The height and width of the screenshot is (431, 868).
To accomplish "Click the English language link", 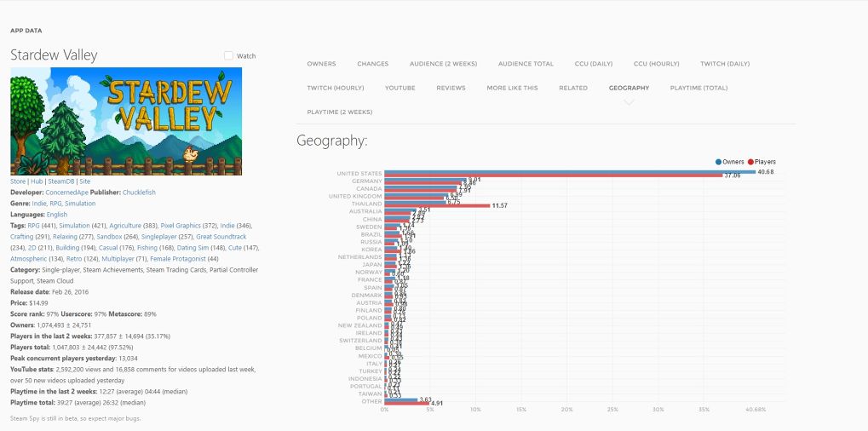I will (57, 215).
